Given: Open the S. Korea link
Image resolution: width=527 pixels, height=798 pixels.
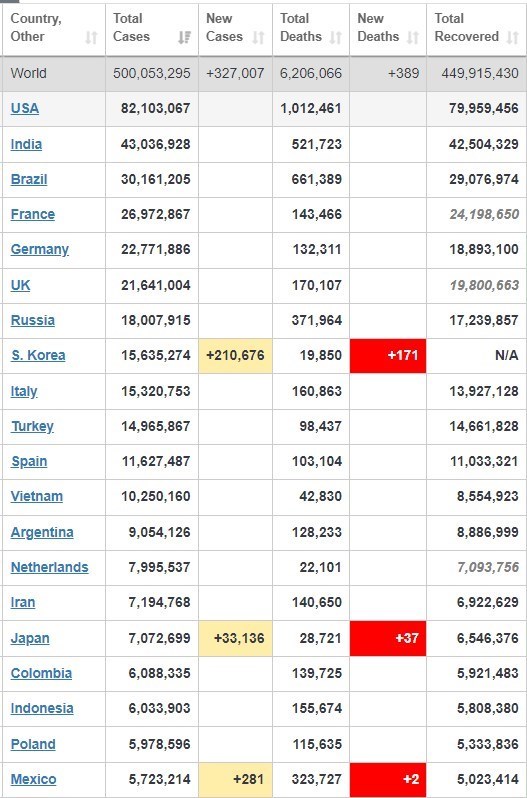Looking at the screenshot, I should tap(38, 355).
